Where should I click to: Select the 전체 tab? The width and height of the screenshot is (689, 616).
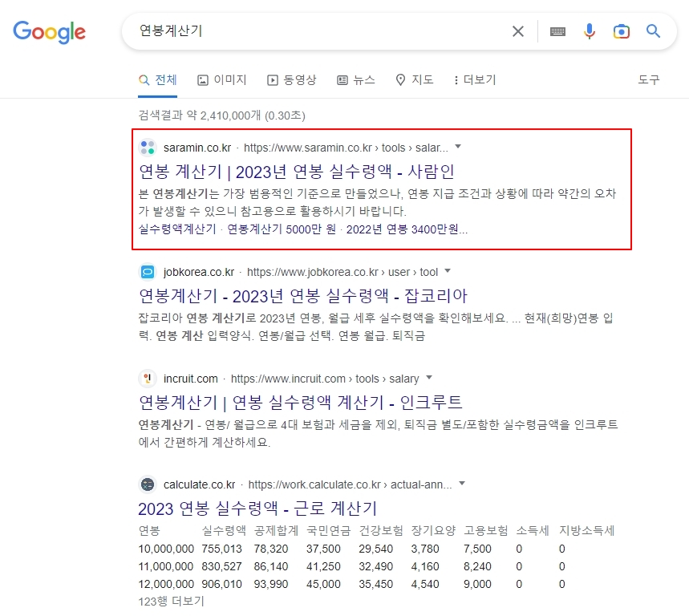coord(158,80)
